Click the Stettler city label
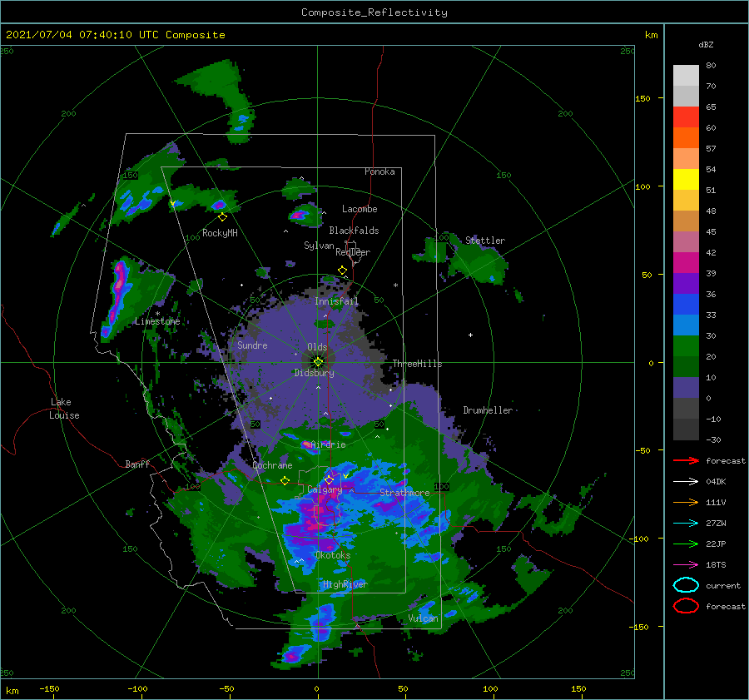This screenshot has height=700, width=749. coord(485,241)
